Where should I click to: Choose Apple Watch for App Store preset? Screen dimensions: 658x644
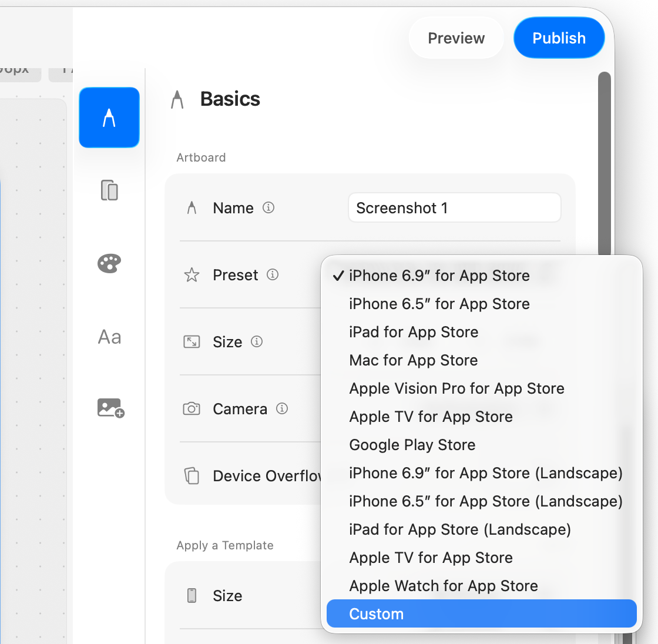click(x=481, y=586)
